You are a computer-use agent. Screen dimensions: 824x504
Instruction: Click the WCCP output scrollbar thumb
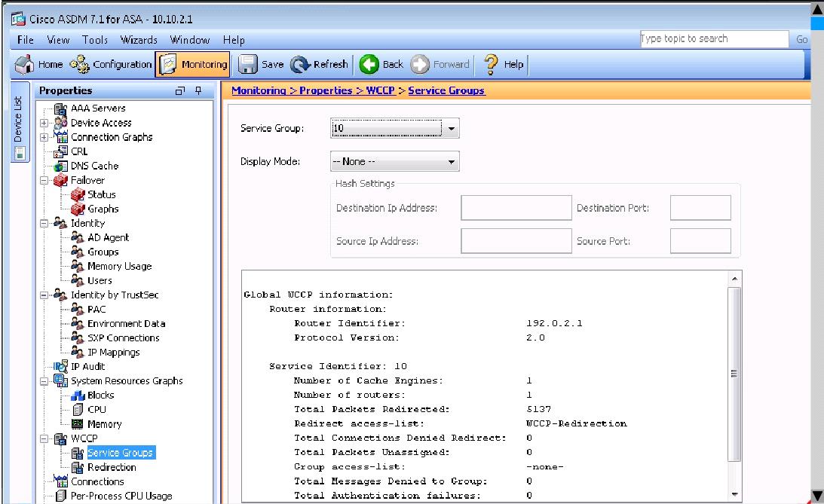coord(734,374)
